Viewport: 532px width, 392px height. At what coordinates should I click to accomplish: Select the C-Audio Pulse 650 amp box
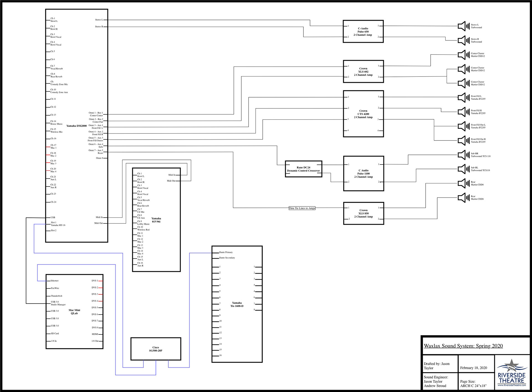tap(363, 31)
